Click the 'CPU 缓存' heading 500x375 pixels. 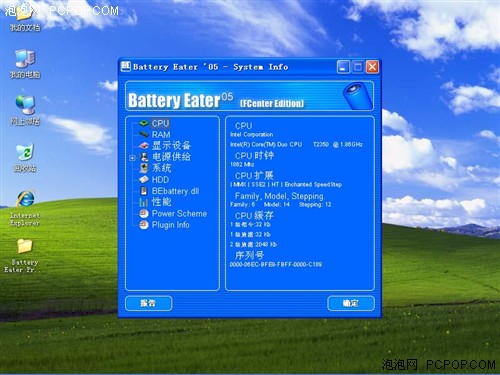click(254, 216)
